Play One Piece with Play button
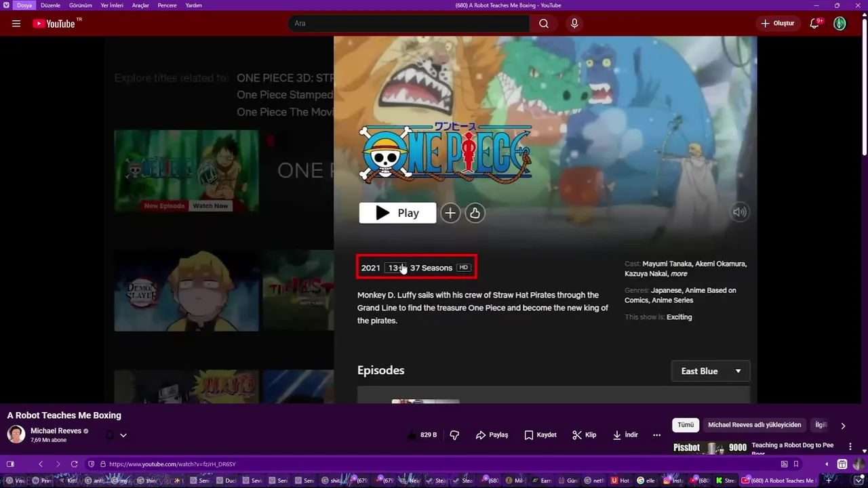The image size is (868, 488). pos(397,213)
